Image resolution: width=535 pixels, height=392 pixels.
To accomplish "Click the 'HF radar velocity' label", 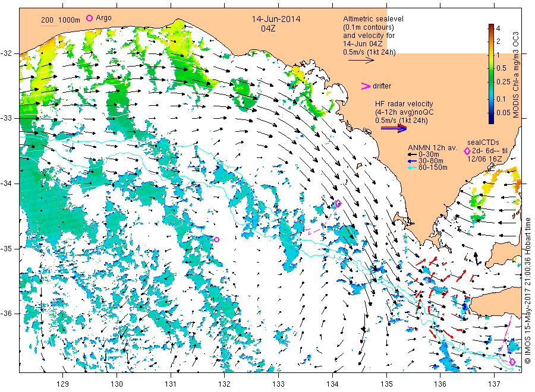I will click(404, 103).
